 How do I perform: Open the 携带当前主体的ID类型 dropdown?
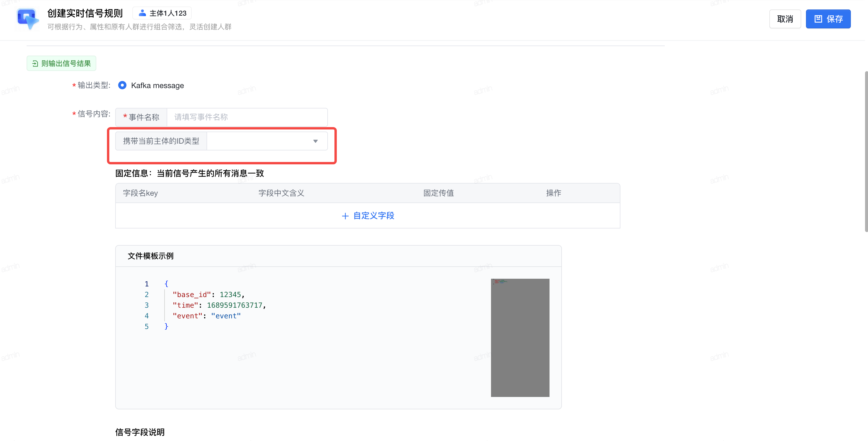click(x=267, y=141)
